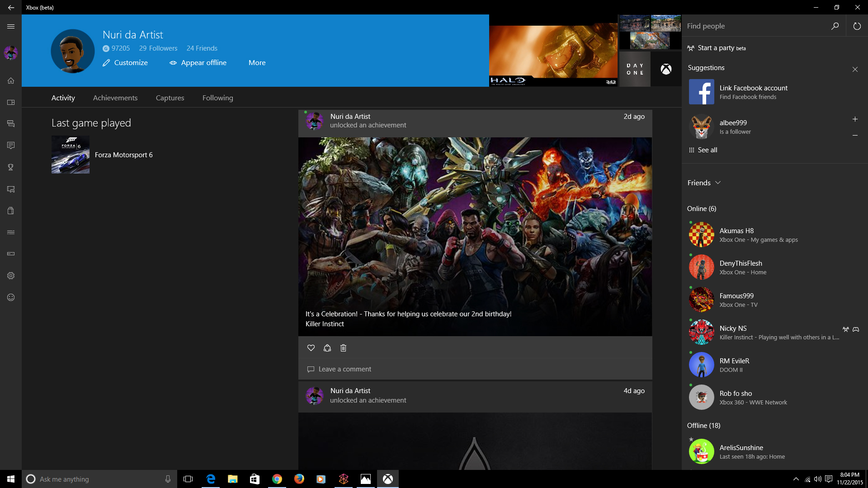Open Game DVR icon in sidebar
Image resolution: width=868 pixels, height=488 pixels.
(x=11, y=189)
